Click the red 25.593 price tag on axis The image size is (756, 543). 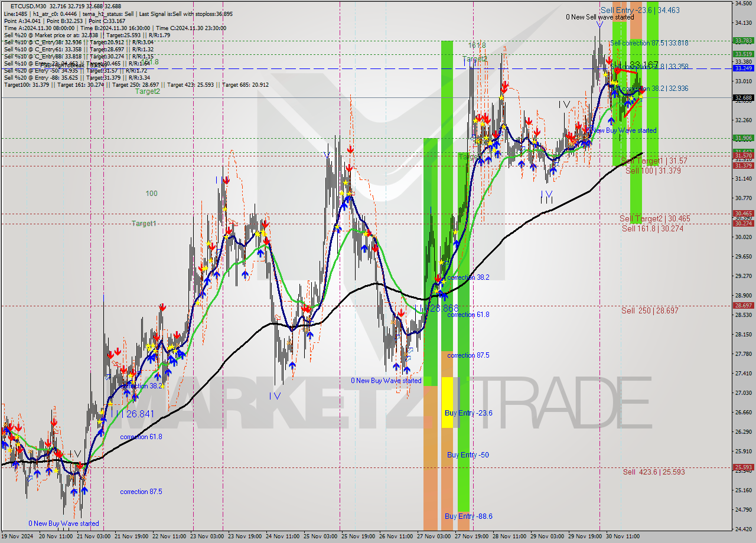coord(743,467)
